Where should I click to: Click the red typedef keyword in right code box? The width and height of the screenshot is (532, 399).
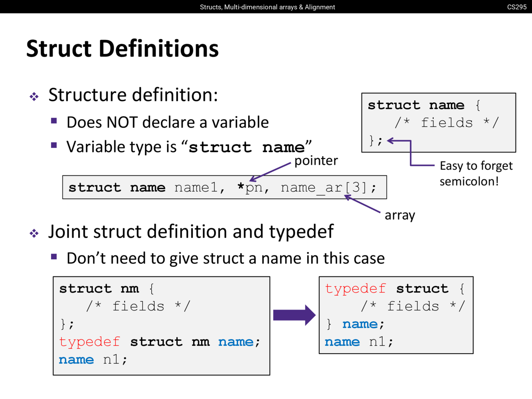click(355, 288)
